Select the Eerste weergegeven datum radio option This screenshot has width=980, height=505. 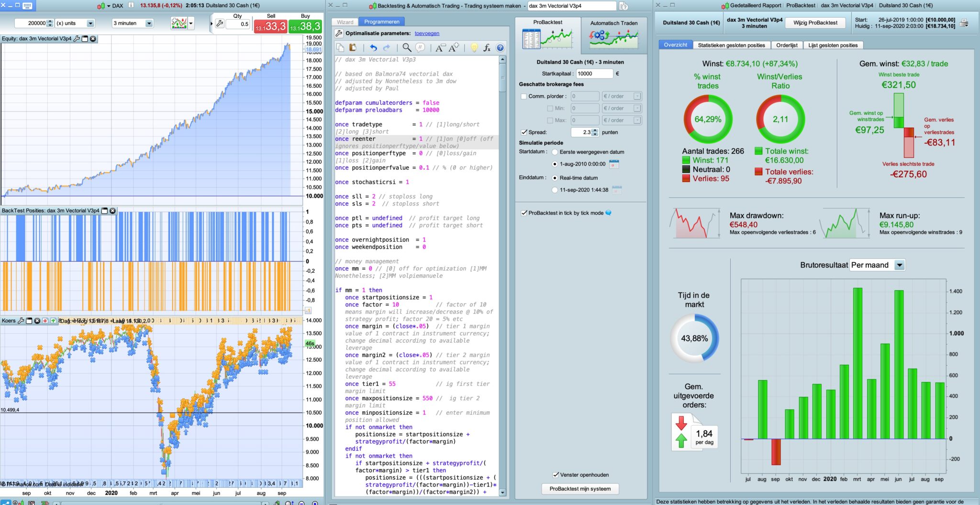555,152
